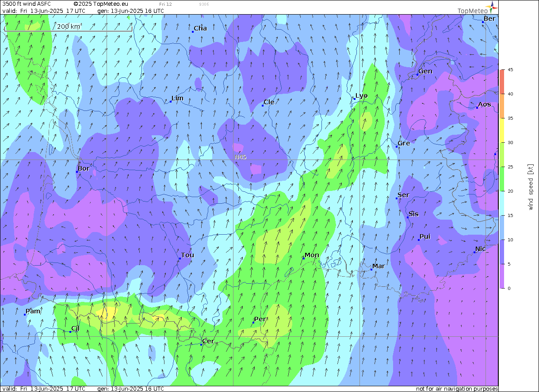The image size is (539, 392).
Task: Click the faded 'Fri 12' text
Action: (x=166, y=4)
